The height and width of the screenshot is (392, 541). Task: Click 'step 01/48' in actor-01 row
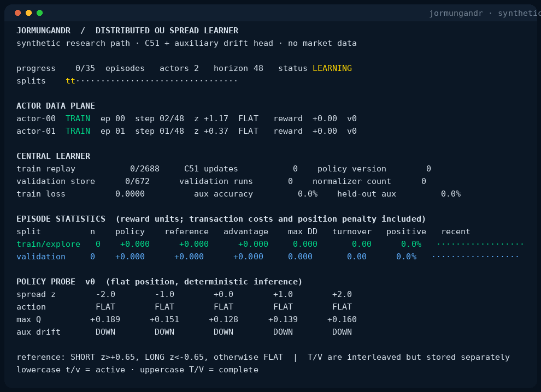click(160, 131)
